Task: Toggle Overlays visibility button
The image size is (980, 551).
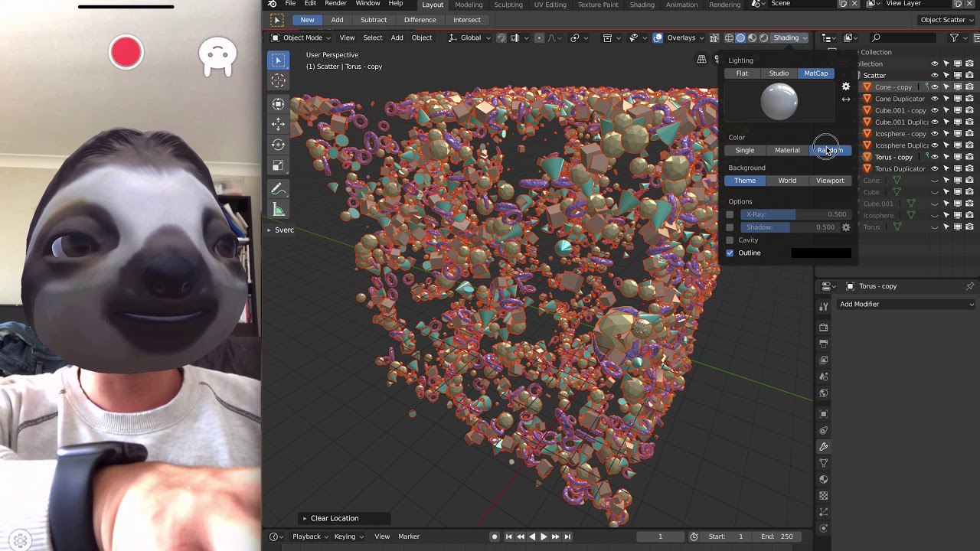Action: 658,37
